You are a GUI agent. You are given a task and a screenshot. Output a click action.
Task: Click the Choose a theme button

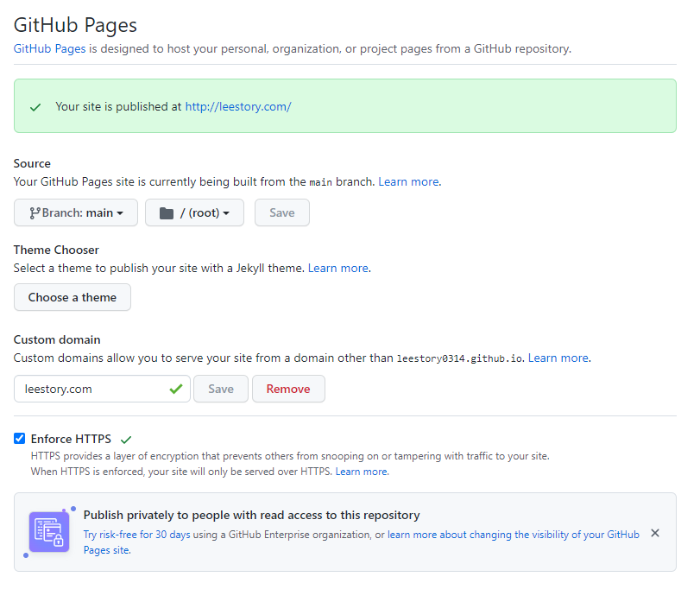pyautogui.click(x=73, y=297)
